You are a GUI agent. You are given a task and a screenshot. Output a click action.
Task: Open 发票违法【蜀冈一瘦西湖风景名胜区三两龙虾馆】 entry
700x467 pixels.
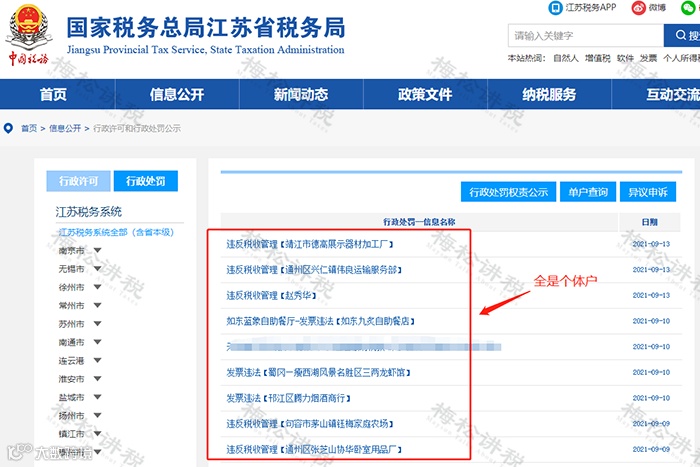[x=318, y=372]
